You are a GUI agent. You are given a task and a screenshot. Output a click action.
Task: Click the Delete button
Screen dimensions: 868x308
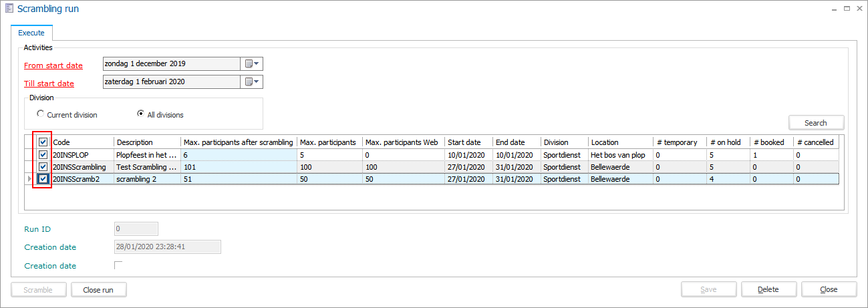click(768, 290)
